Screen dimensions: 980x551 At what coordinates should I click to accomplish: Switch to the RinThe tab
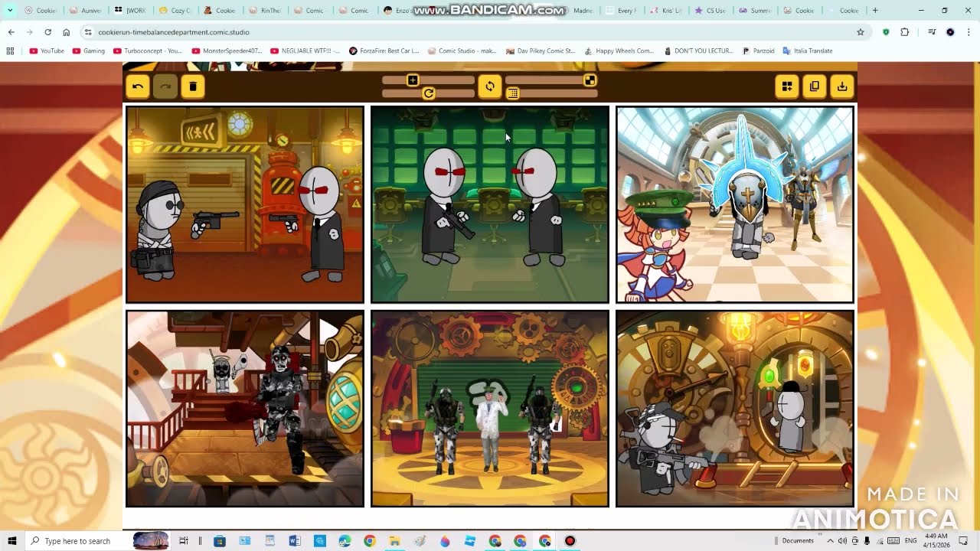tap(264, 11)
